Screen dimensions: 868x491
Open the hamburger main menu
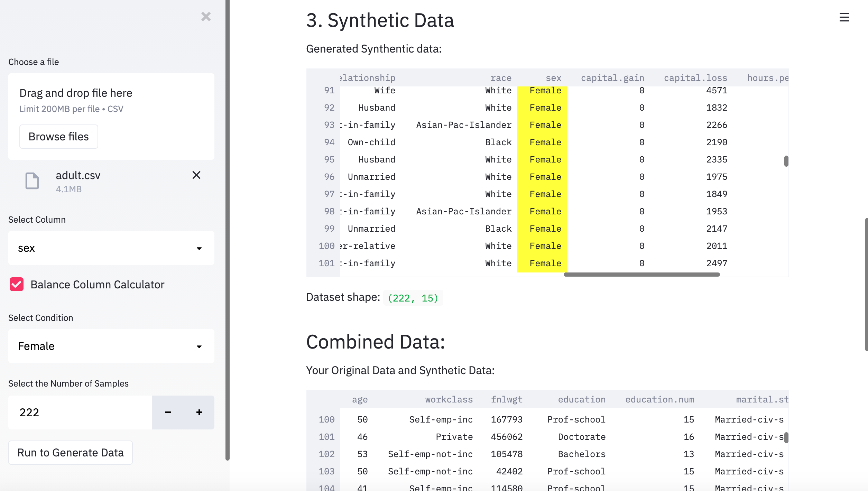[x=844, y=17]
